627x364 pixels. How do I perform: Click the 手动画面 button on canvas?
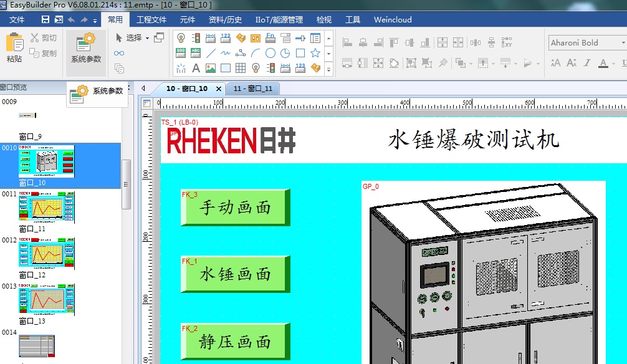[x=235, y=208]
